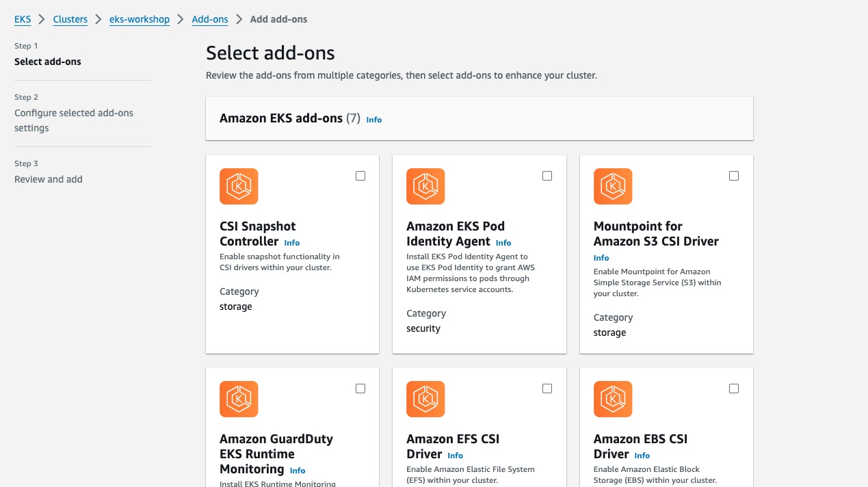Select Step 2 Configure selected add-ons settings
This screenshot has width=868, height=487.
(x=74, y=120)
